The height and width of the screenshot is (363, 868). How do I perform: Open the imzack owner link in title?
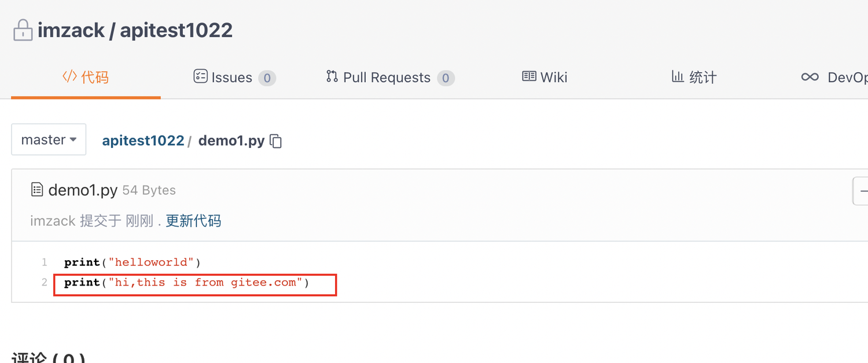coord(71,30)
